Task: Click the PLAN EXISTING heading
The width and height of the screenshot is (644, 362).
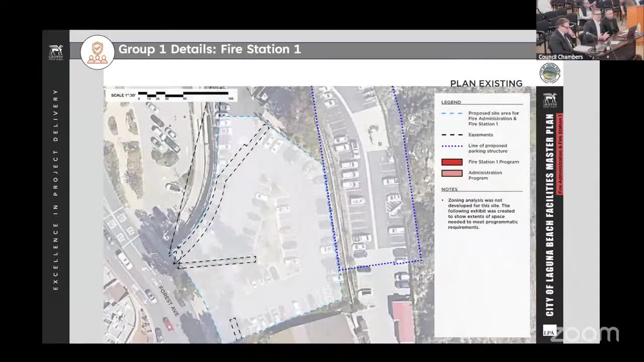Action: (486, 83)
